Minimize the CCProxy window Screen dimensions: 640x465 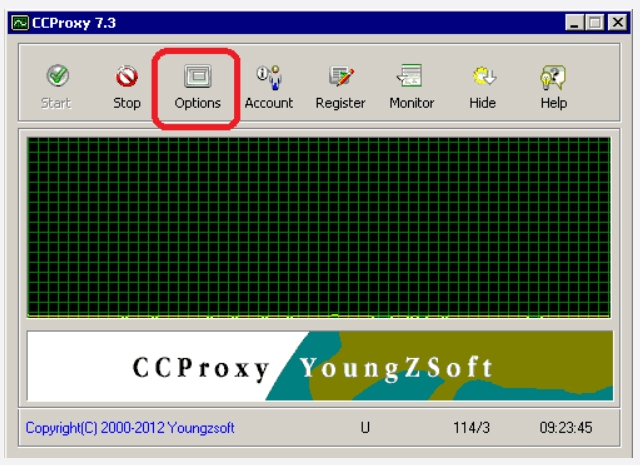(x=575, y=22)
